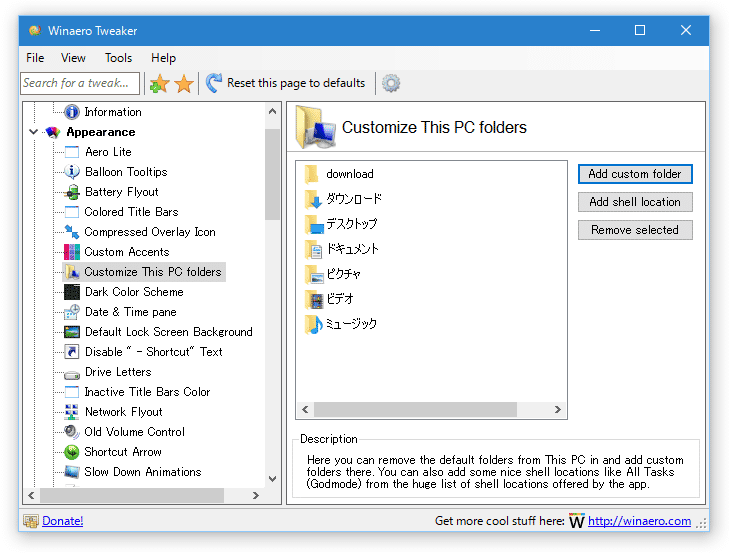Image resolution: width=729 pixels, height=553 pixels.
Task: Click the Compressed Overlay Icon arrows icon
Action: pos(72,232)
